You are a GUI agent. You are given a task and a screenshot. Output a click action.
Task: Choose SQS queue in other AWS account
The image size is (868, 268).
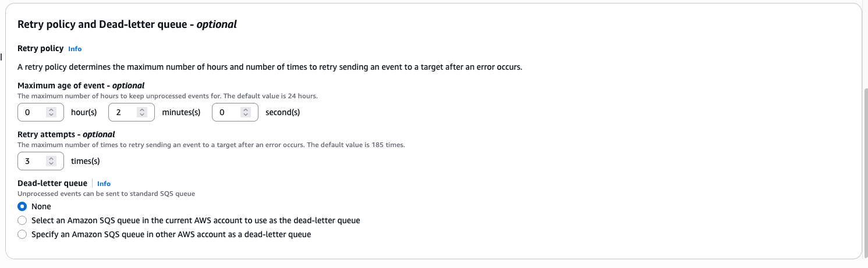pos(22,234)
